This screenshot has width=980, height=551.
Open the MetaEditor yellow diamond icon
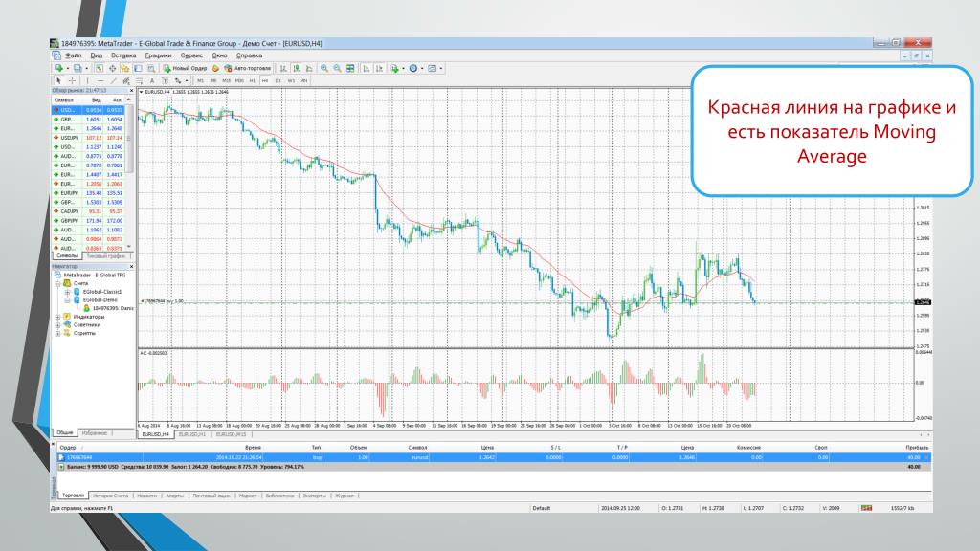[x=215, y=68]
